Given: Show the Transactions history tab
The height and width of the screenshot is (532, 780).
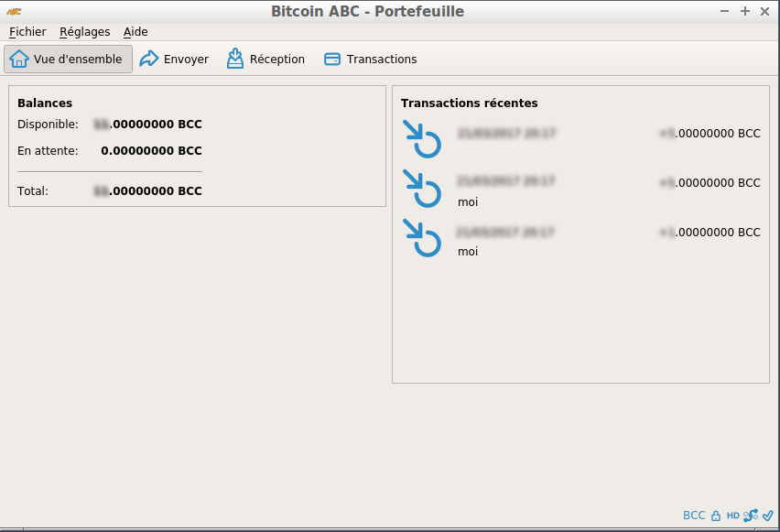Looking at the screenshot, I should 370,60.
